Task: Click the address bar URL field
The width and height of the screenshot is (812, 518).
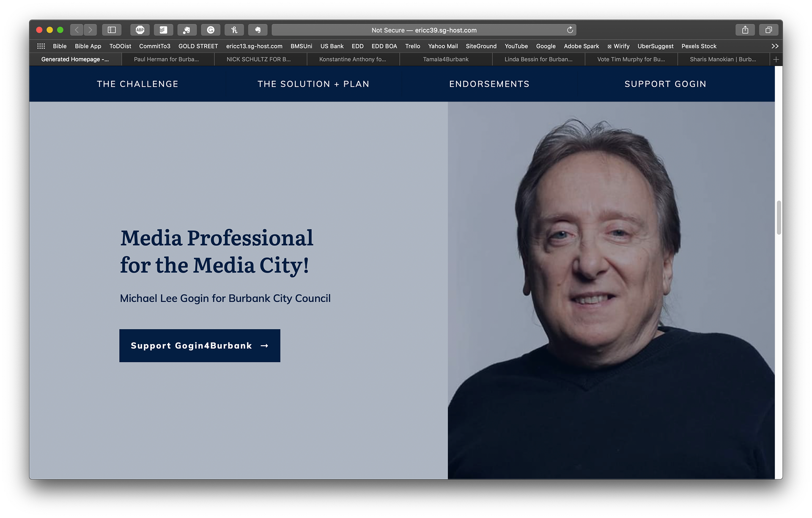Action: (x=424, y=30)
